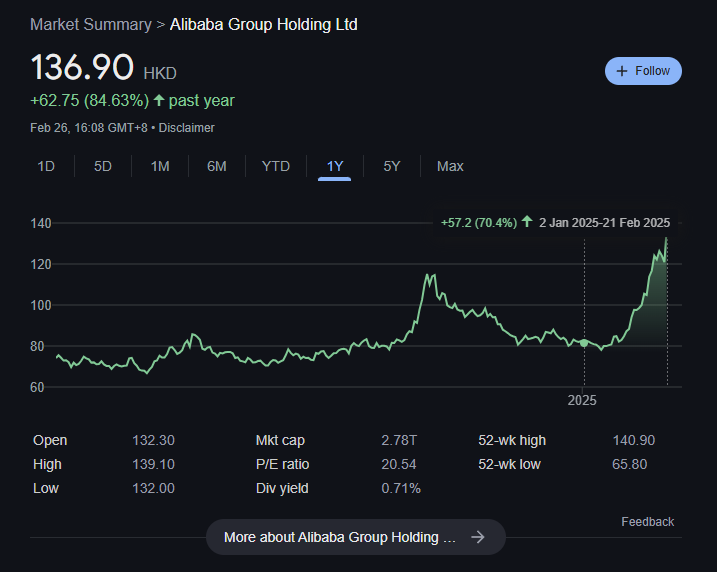The width and height of the screenshot is (717, 572).
Task: Open the Disclaimer link
Action: point(186,128)
